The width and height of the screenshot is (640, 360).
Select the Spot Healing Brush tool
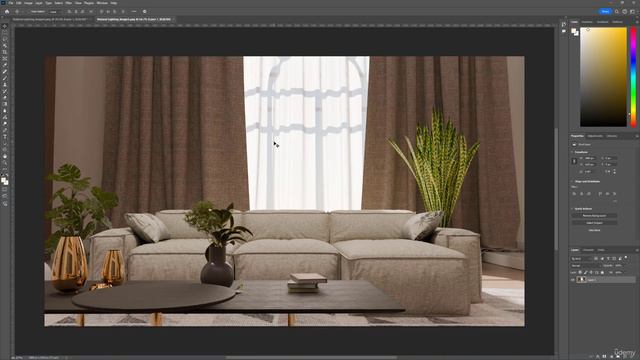pyautogui.click(x=5, y=71)
